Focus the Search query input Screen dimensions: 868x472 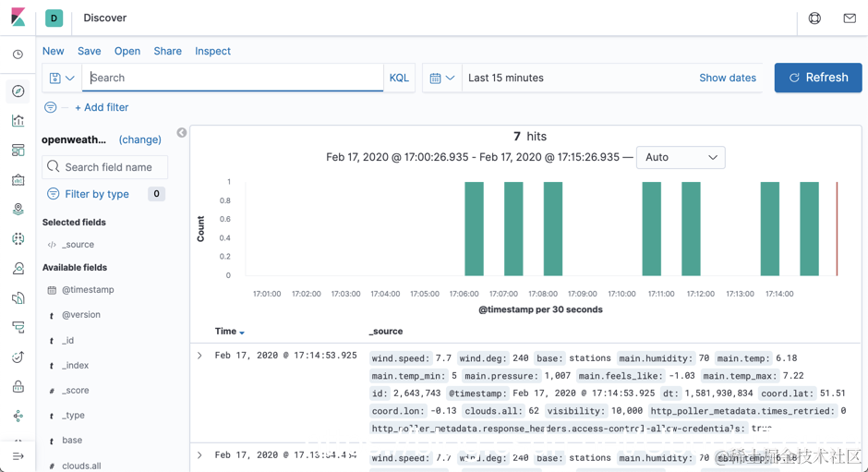(233, 79)
